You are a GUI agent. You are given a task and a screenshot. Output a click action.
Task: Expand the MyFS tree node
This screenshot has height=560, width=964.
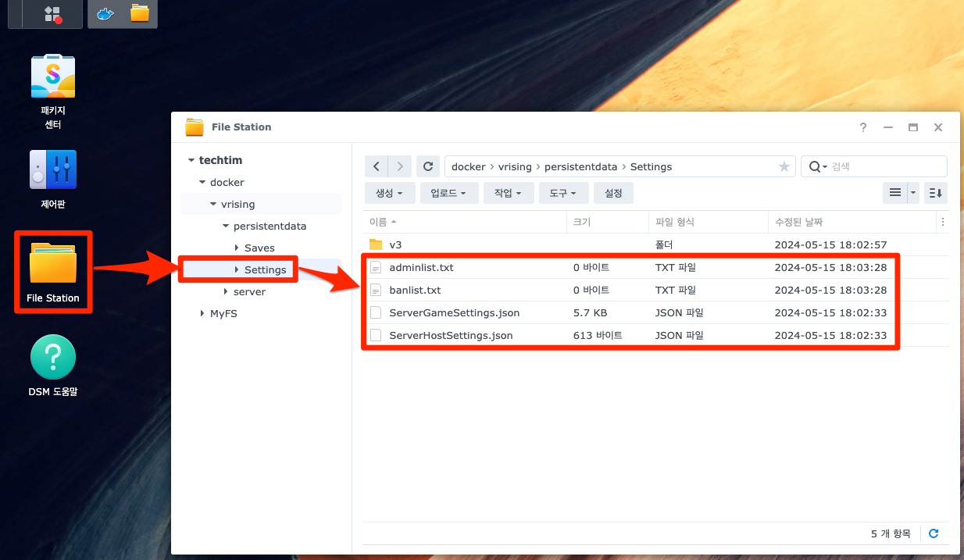click(x=202, y=313)
